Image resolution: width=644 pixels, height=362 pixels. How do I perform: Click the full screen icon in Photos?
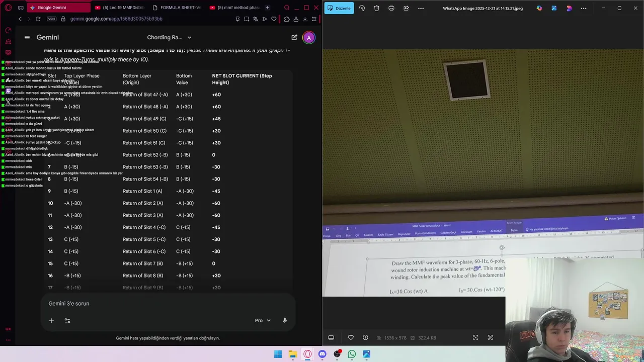[491, 337]
